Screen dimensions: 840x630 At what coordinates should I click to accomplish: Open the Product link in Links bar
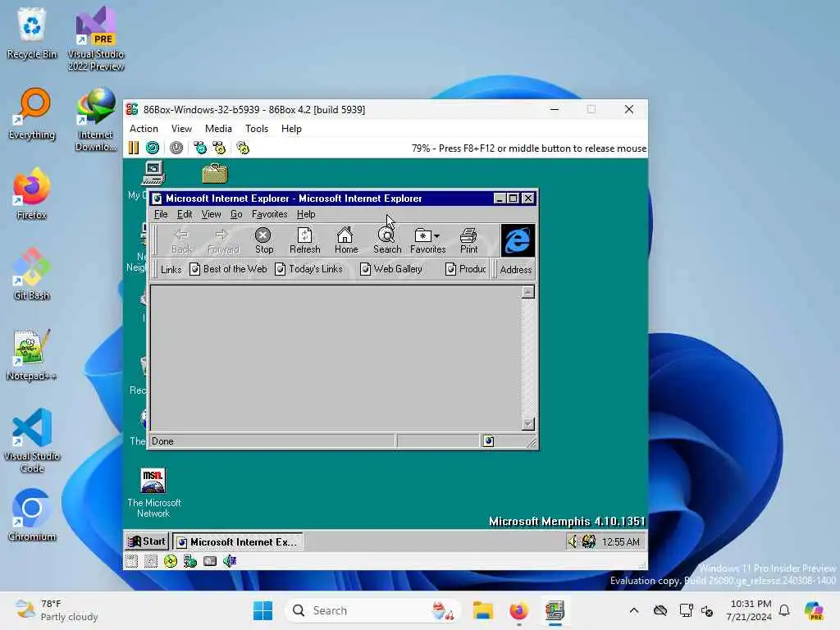(466, 269)
